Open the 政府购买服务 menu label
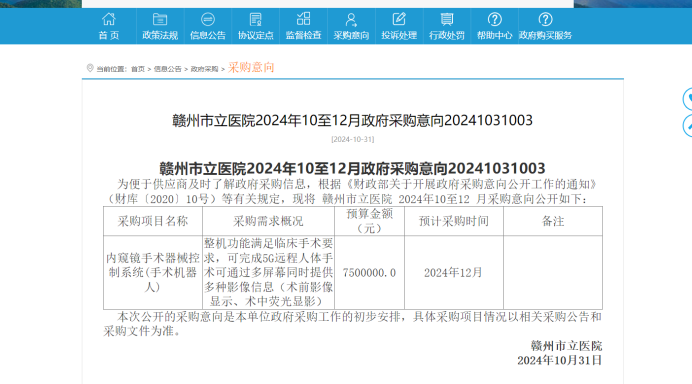The width and height of the screenshot is (692, 384). point(545,35)
